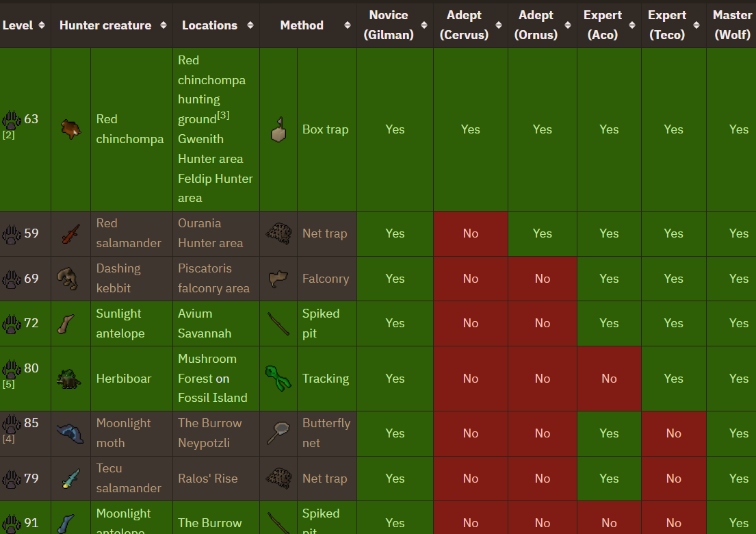Sort by Locations column arrows

click(250, 25)
